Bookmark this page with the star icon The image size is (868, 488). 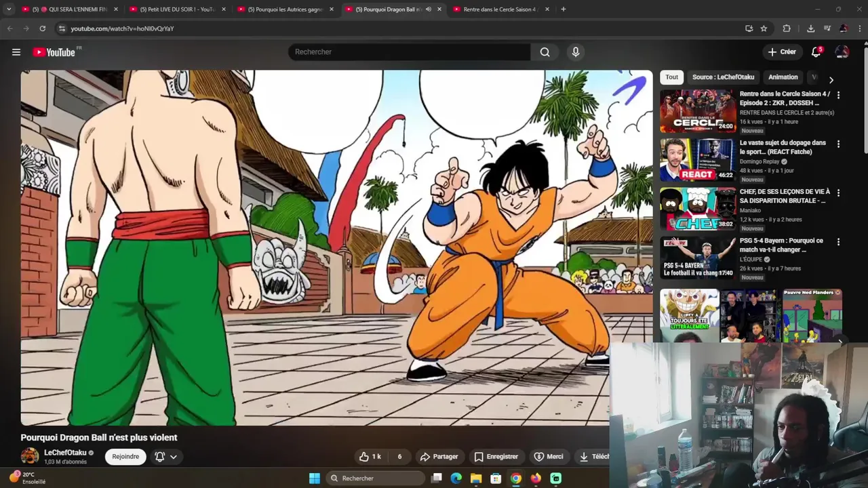[x=764, y=28]
